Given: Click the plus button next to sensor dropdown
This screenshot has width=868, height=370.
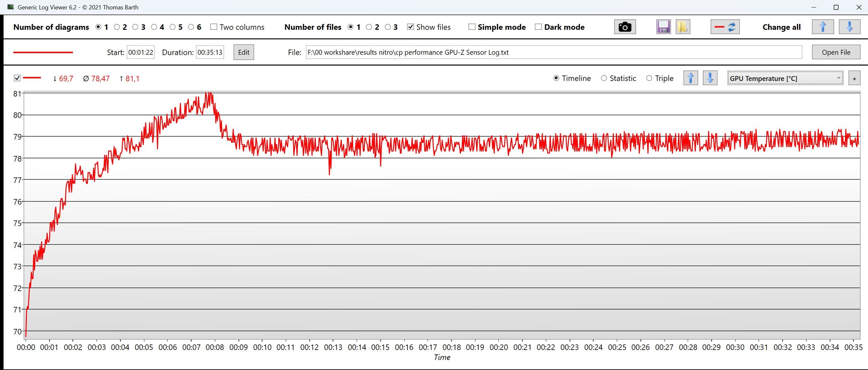Looking at the screenshot, I should click(854, 79).
